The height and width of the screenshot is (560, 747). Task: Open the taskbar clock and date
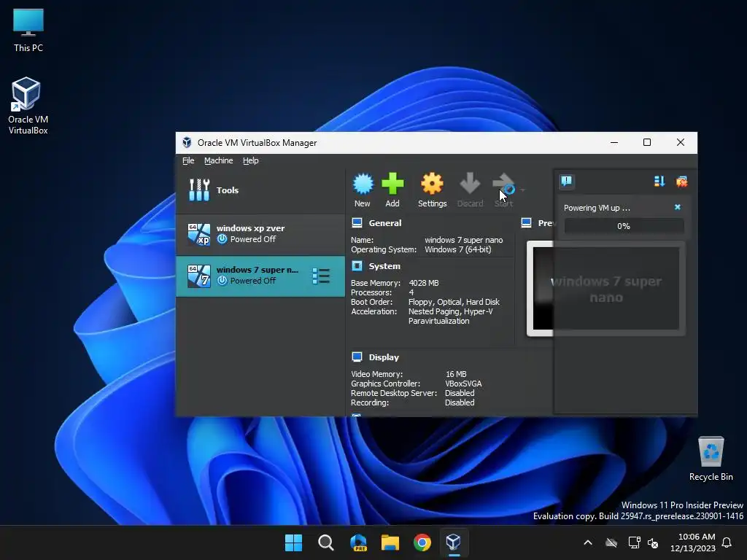tap(693, 542)
